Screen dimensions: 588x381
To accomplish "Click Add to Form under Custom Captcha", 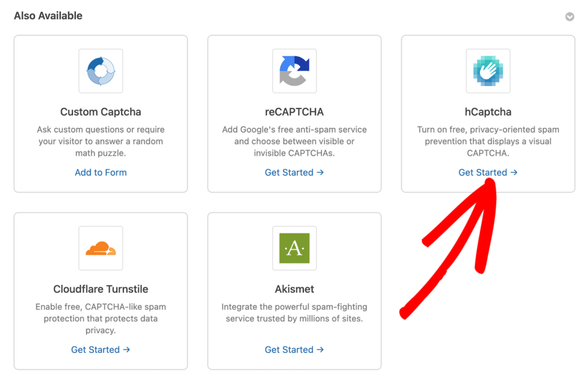I will click(x=100, y=172).
